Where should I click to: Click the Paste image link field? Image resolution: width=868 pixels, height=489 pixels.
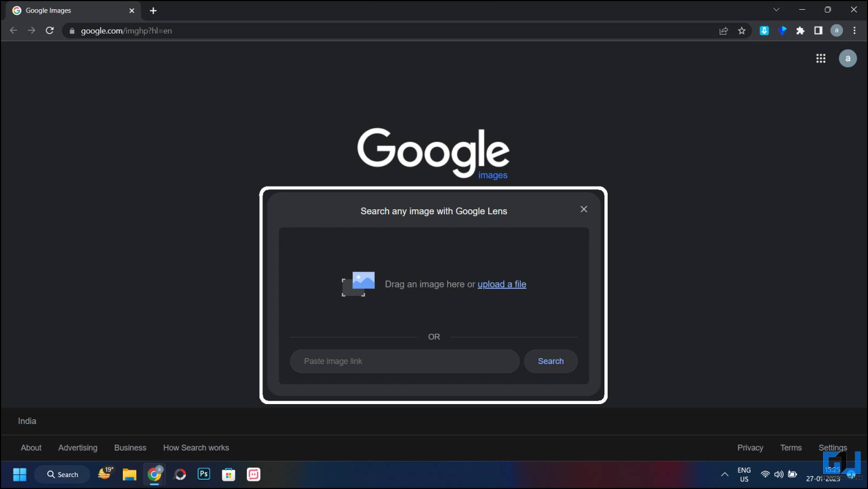[405, 361]
